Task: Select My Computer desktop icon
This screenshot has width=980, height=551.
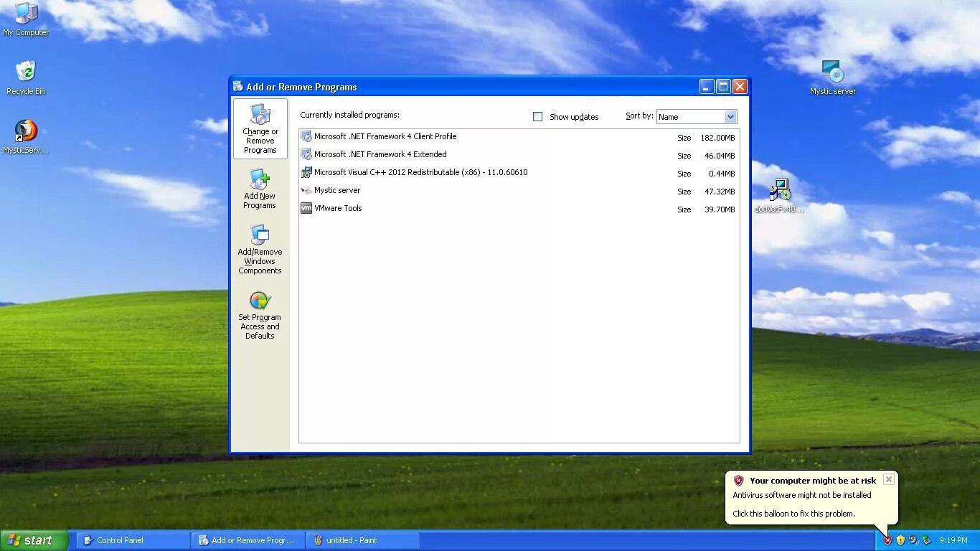Action: click(26, 19)
